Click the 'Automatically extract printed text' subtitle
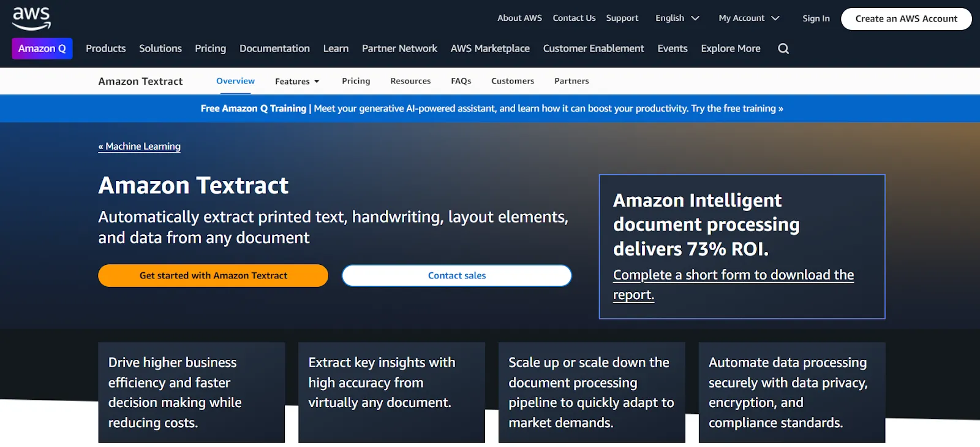The image size is (980, 447). click(x=333, y=227)
